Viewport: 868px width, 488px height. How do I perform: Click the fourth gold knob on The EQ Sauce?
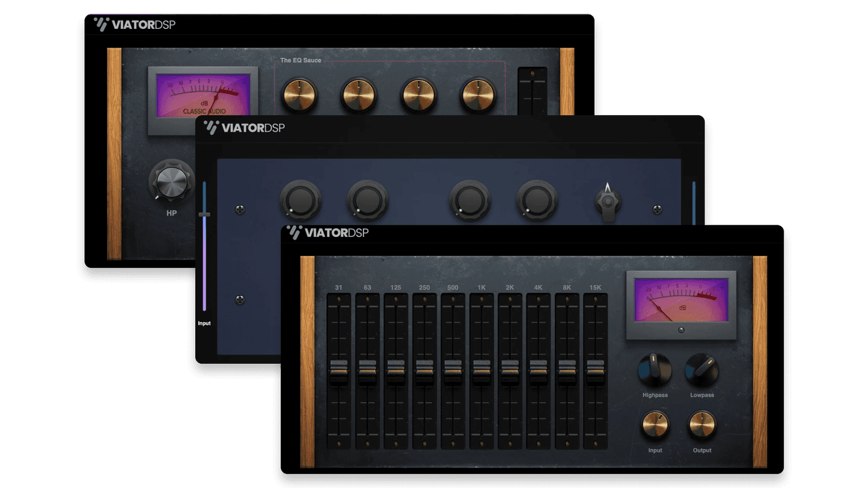click(478, 95)
